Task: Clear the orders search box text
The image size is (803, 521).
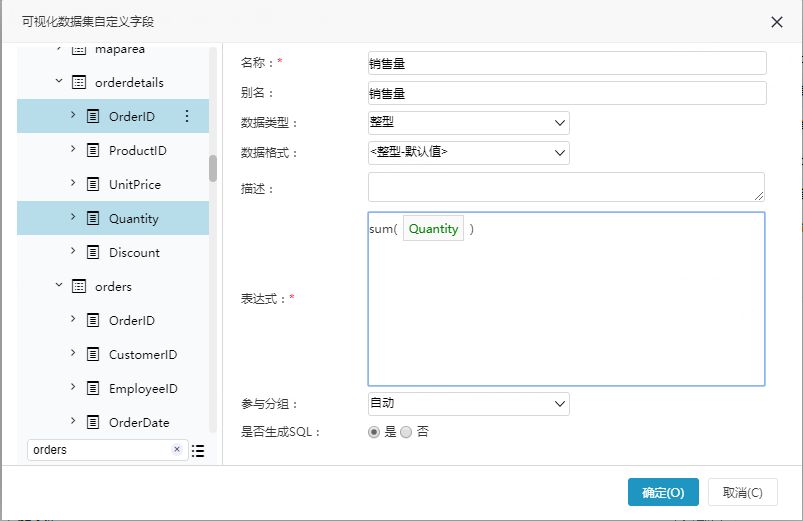Action: [177, 449]
